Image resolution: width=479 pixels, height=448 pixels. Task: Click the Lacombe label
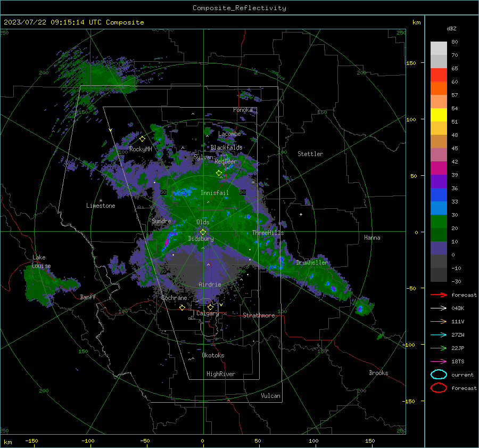pyautogui.click(x=229, y=134)
